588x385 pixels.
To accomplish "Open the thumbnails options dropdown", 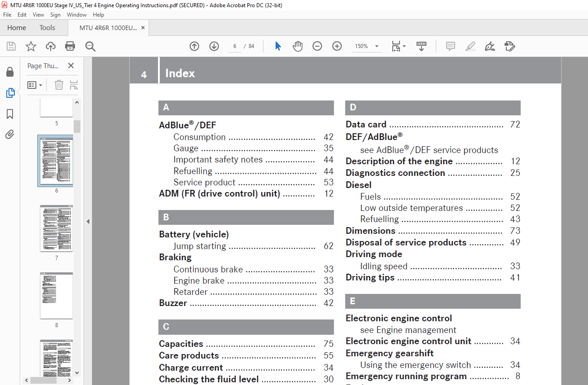I will pos(35,85).
